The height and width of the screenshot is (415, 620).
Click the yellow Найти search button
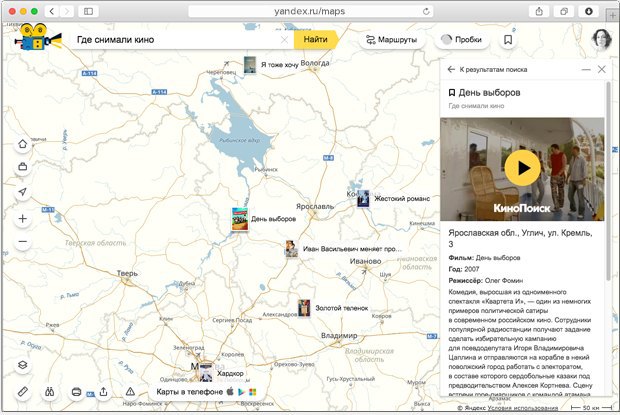316,40
